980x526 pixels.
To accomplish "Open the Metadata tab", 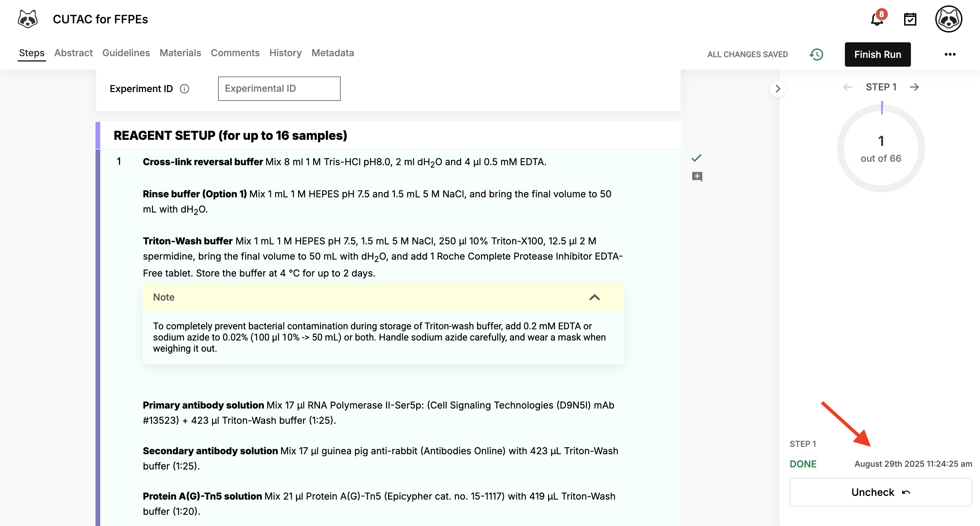I will pos(333,53).
